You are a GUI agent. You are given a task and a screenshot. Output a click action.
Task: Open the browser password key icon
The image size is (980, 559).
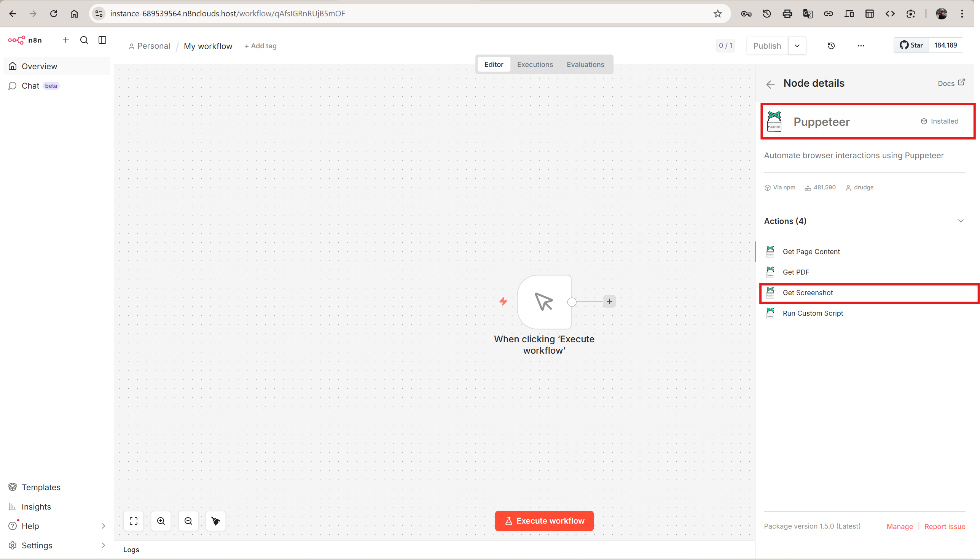point(746,14)
